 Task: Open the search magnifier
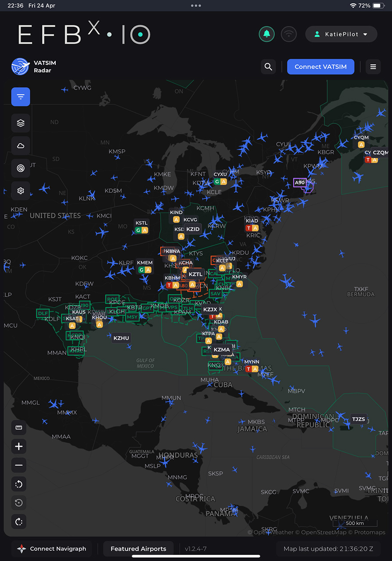point(268,67)
